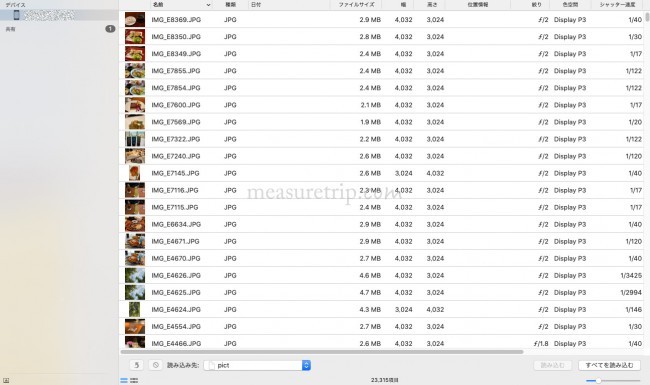The height and width of the screenshot is (385, 650).
Task: Switch to list view mode
Action: tap(124, 380)
